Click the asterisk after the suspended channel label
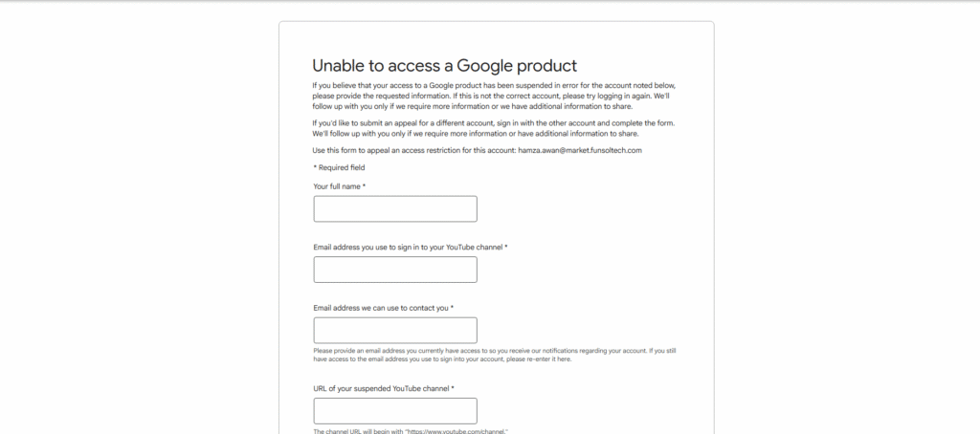 point(452,388)
